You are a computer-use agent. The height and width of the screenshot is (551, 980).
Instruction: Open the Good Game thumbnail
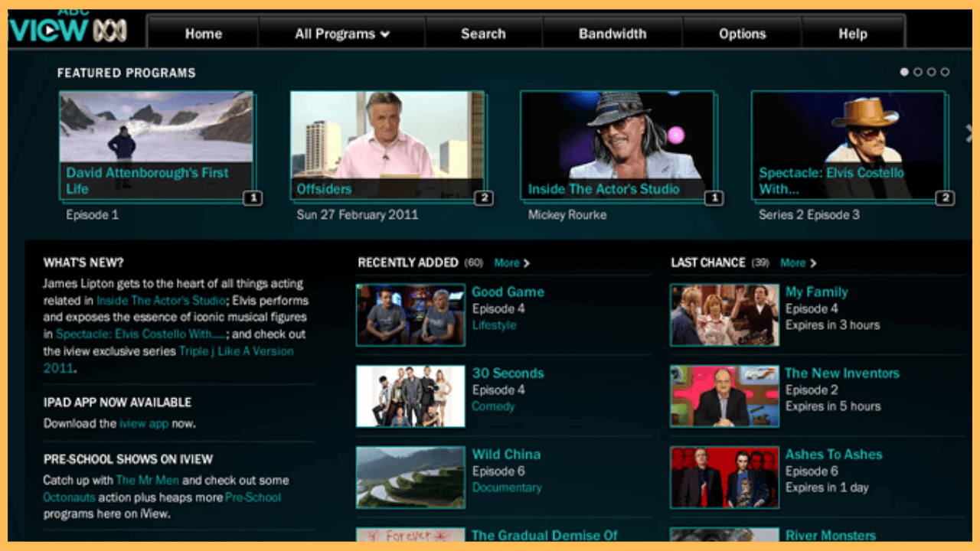coord(410,315)
